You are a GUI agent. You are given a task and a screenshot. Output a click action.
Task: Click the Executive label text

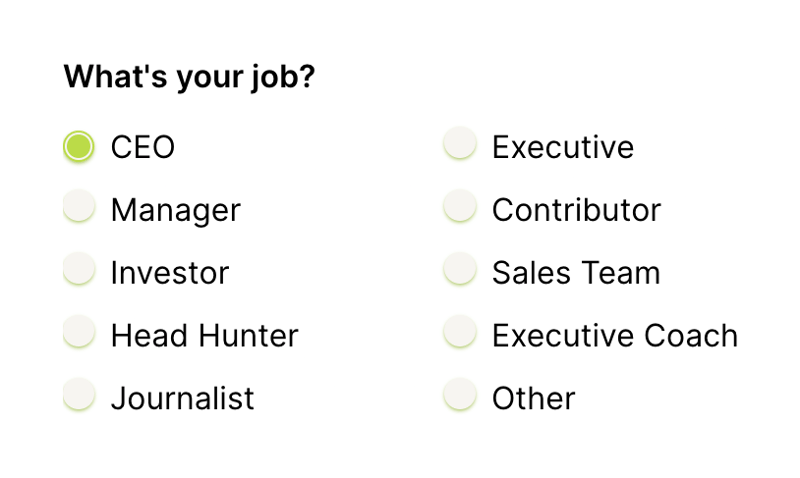562,148
